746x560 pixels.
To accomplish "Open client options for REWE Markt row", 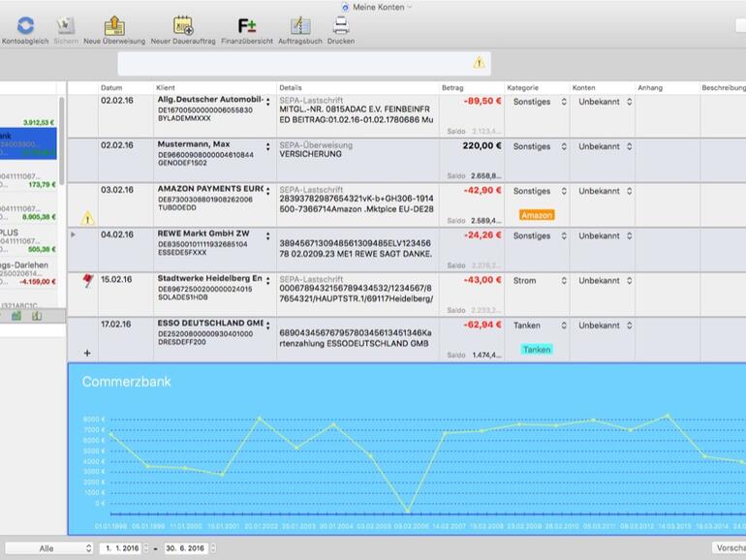I will click(267, 236).
